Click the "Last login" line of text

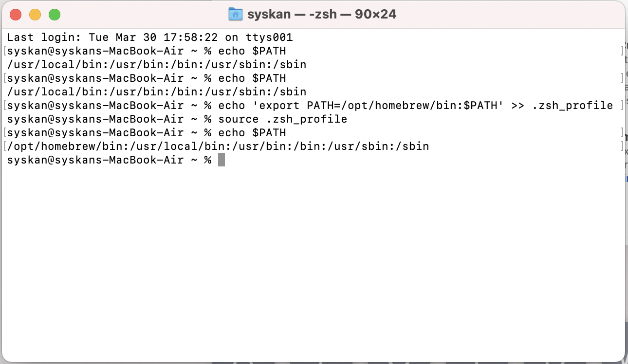[150, 37]
